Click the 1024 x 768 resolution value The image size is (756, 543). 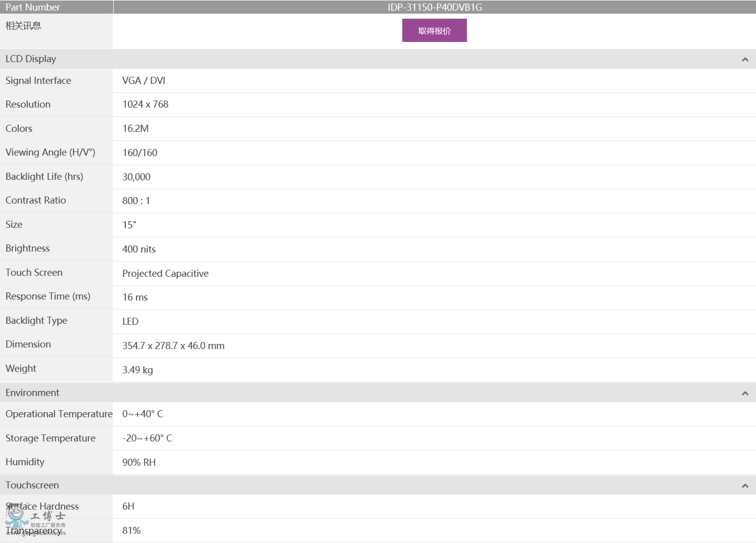coord(145,105)
